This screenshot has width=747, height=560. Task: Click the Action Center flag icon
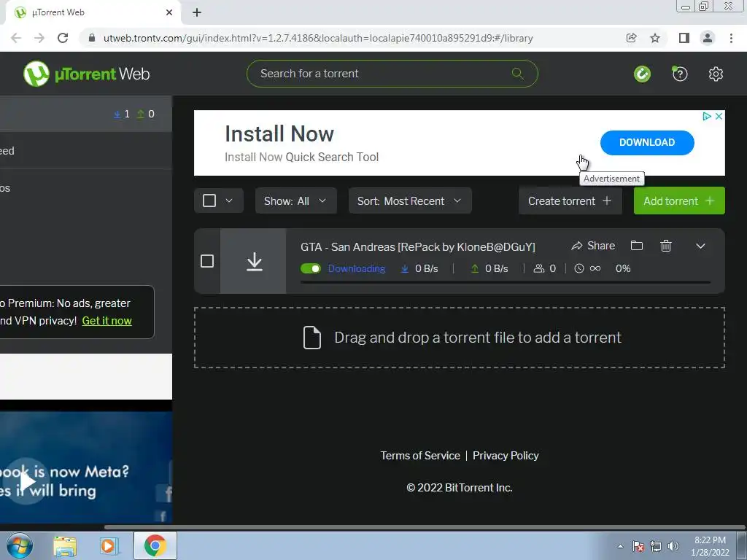point(638,546)
